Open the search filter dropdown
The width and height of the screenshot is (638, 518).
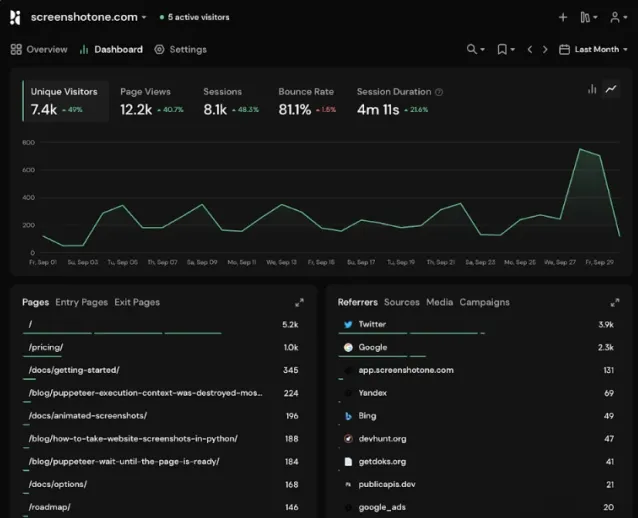tap(476, 49)
